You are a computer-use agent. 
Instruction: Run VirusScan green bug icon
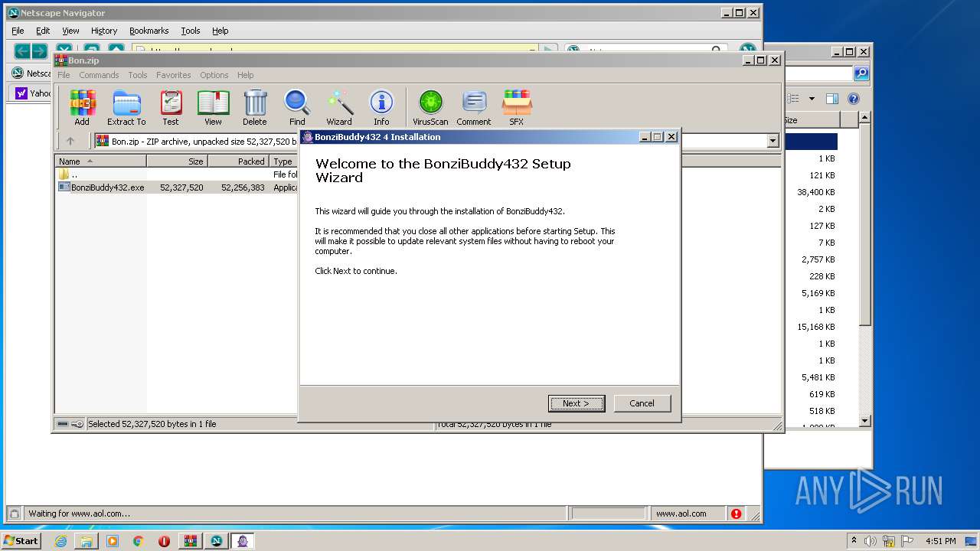(x=430, y=107)
